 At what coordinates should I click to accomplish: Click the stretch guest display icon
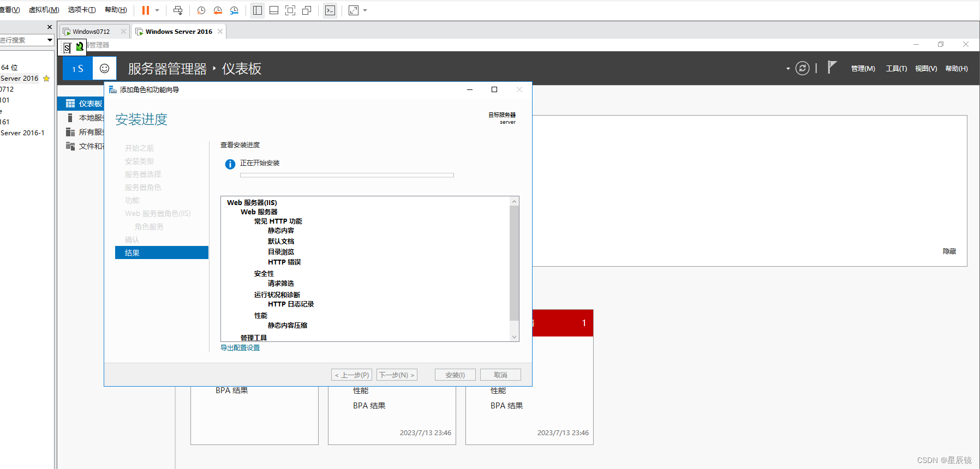tap(354, 10)
